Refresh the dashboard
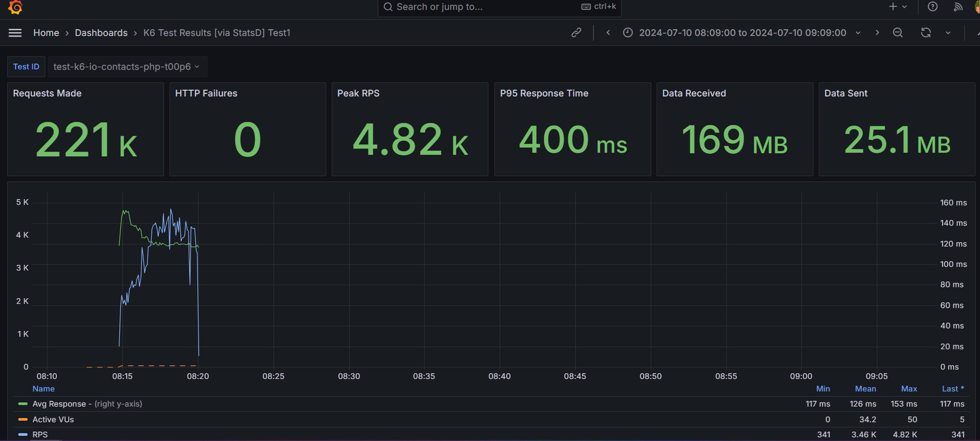The image size is (980, 441). 926,33
